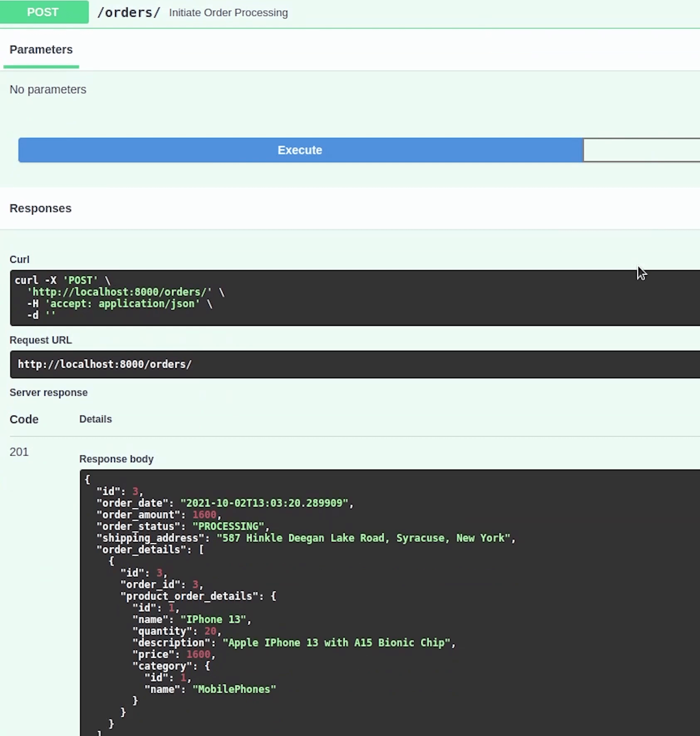Image resolution: width=700 pixels, height=736 pixels.
Task: Click the green POST method badge
Action: [44, 12]
